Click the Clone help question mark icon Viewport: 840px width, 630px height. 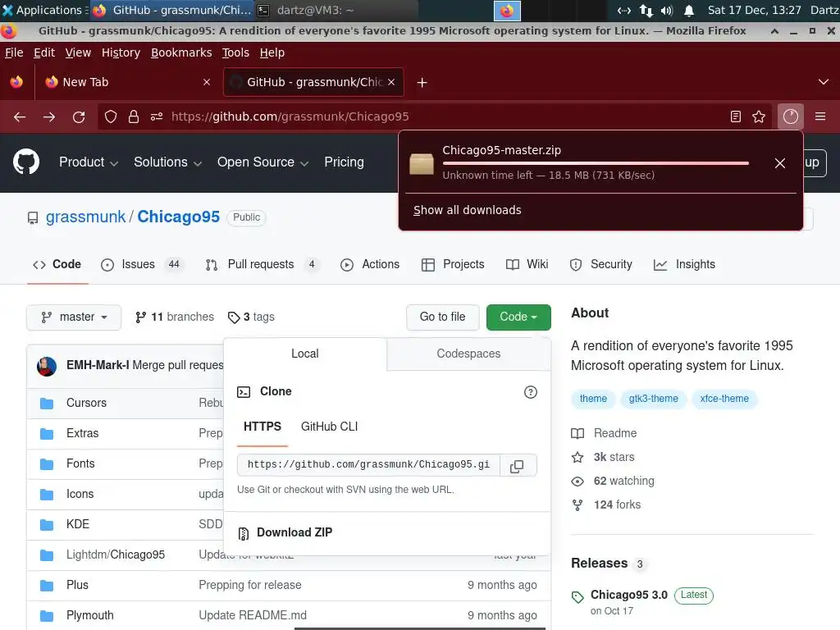point(531,392)
